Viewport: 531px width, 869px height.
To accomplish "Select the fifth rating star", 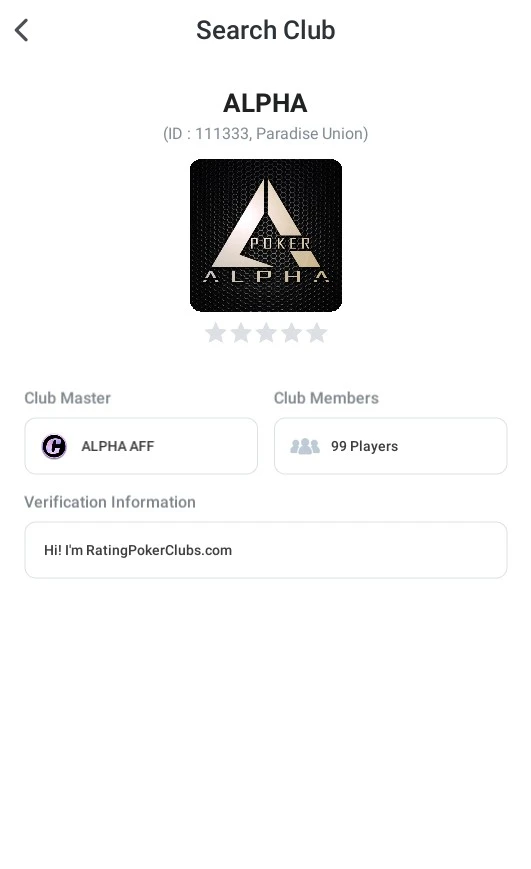I will point(316,333).
